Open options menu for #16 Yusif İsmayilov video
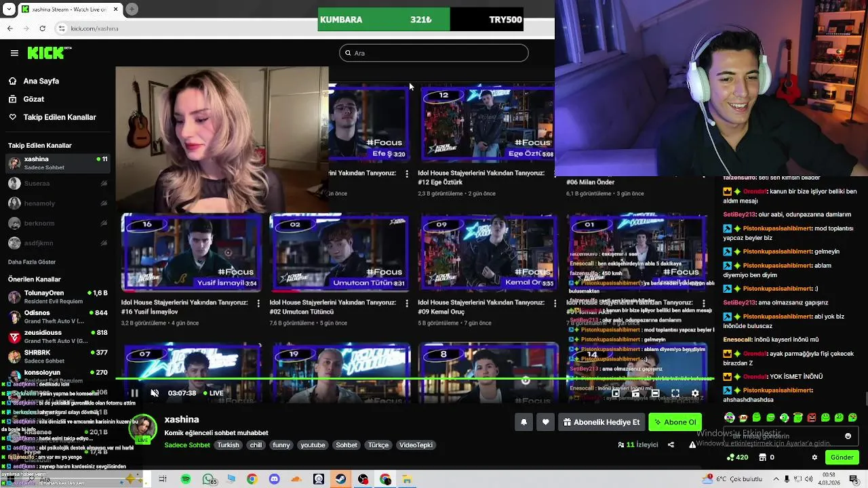The width and height of the screenshot is (868, 488). tap(258, 304)
